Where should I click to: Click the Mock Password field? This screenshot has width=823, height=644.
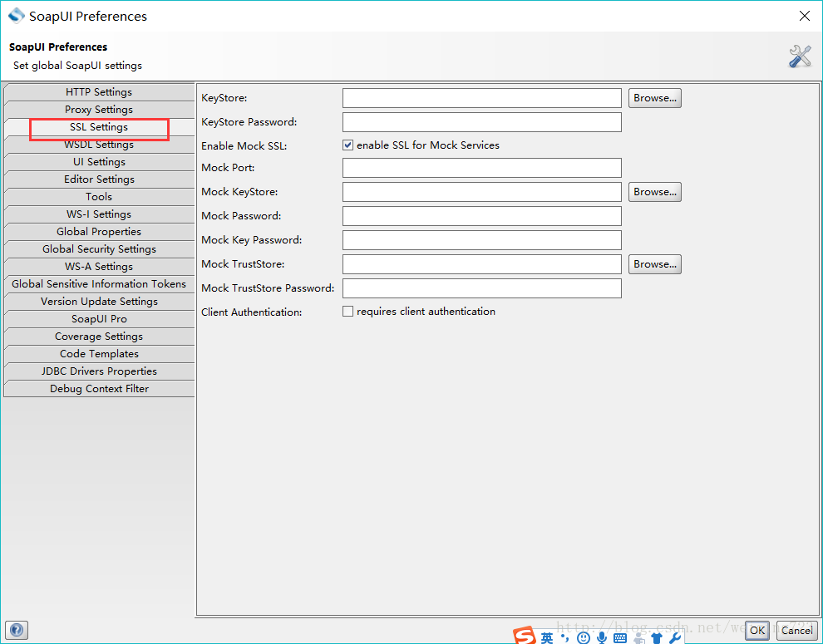(482, 216)
